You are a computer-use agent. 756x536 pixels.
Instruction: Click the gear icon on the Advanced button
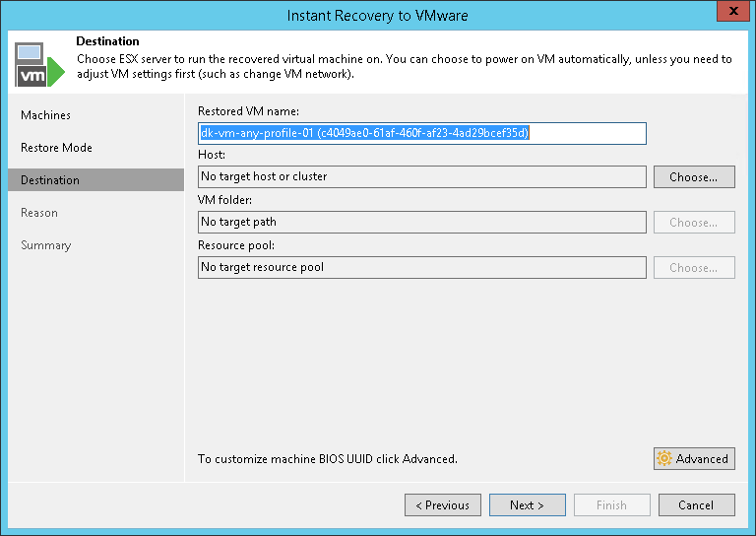click(664, 459)
